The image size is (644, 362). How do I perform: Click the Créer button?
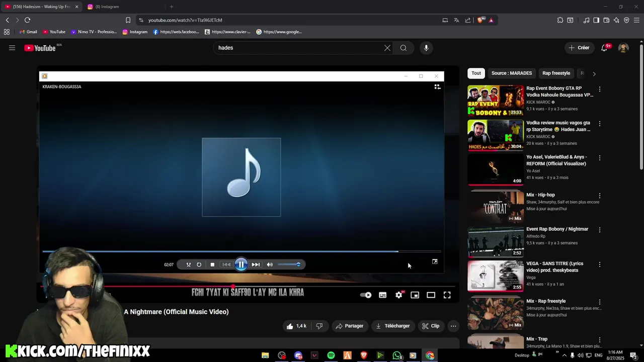[579, 48]
